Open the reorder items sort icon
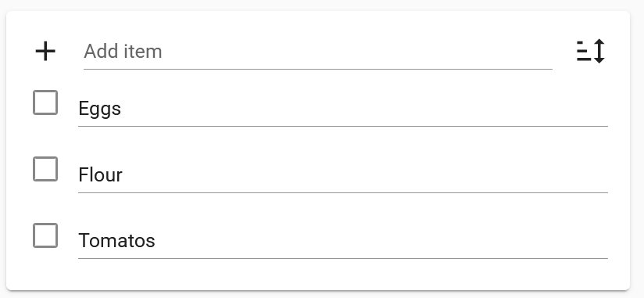 591,52
